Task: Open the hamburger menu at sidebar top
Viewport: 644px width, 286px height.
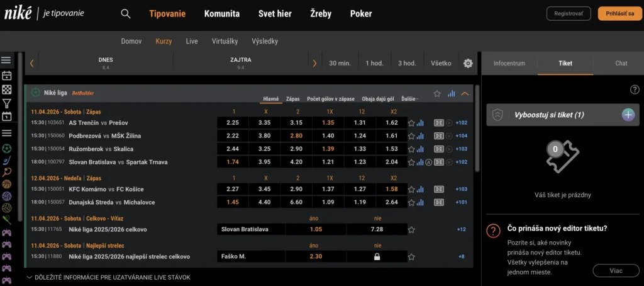Action: point(6,60)
